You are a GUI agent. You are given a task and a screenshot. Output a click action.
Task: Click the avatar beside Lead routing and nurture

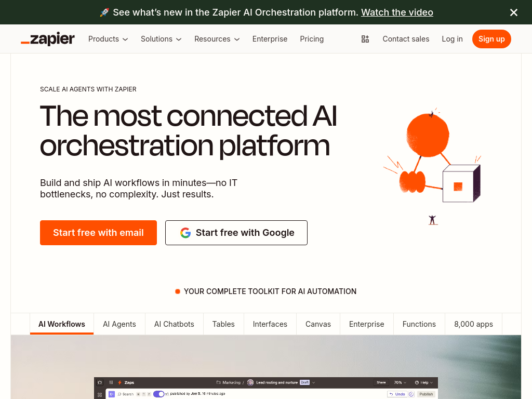click(250, 382)
